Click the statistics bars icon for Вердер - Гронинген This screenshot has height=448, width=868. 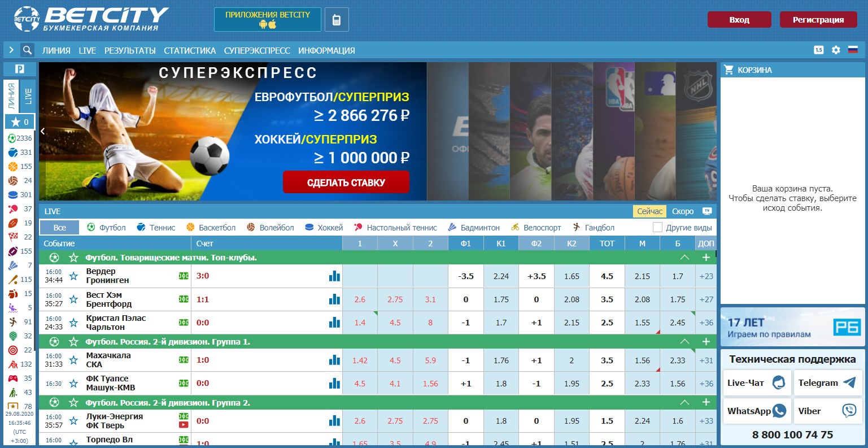pyautogui.click(x=334, y=276)
